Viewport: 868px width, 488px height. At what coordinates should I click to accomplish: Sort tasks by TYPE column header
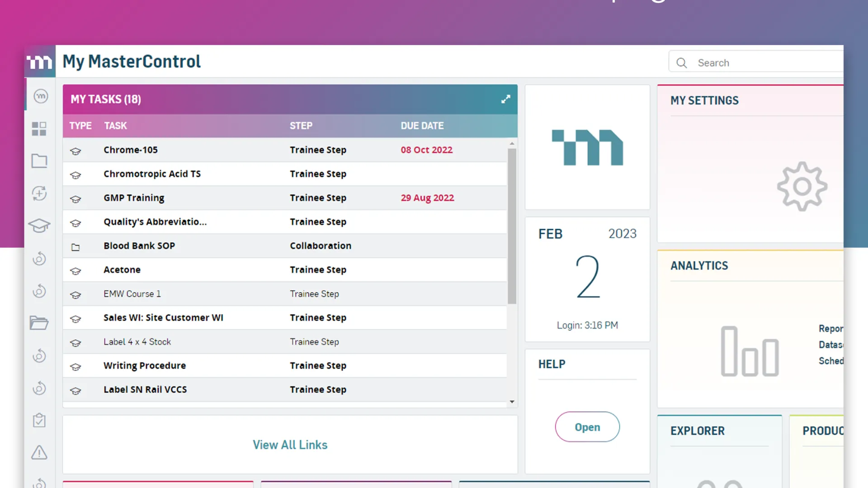[80, 126]
